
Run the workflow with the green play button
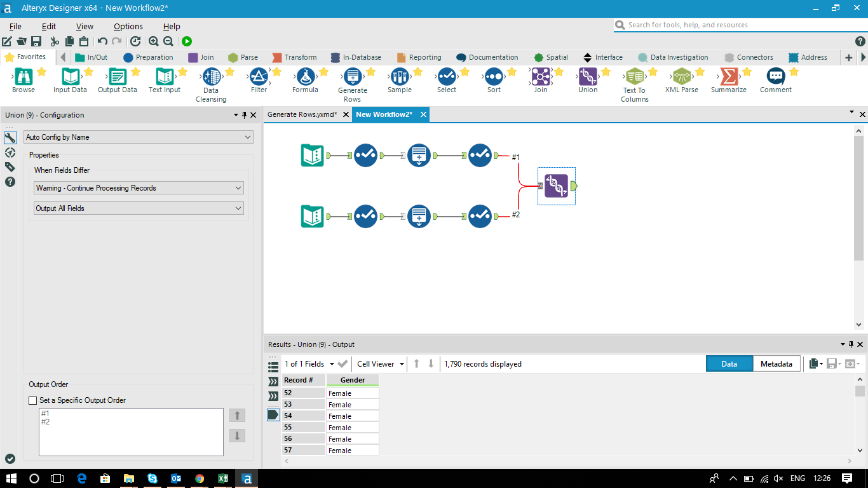click(x=186, y=41)
